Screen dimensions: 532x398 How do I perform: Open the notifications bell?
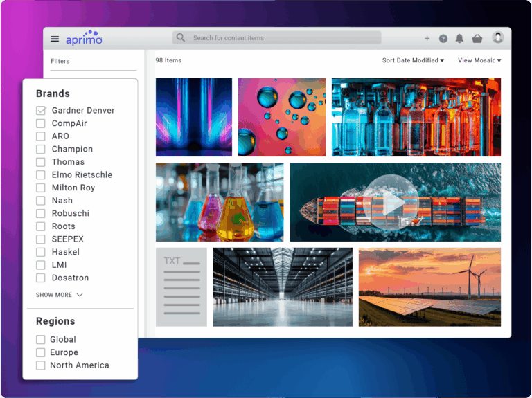[x=459, y=39]
